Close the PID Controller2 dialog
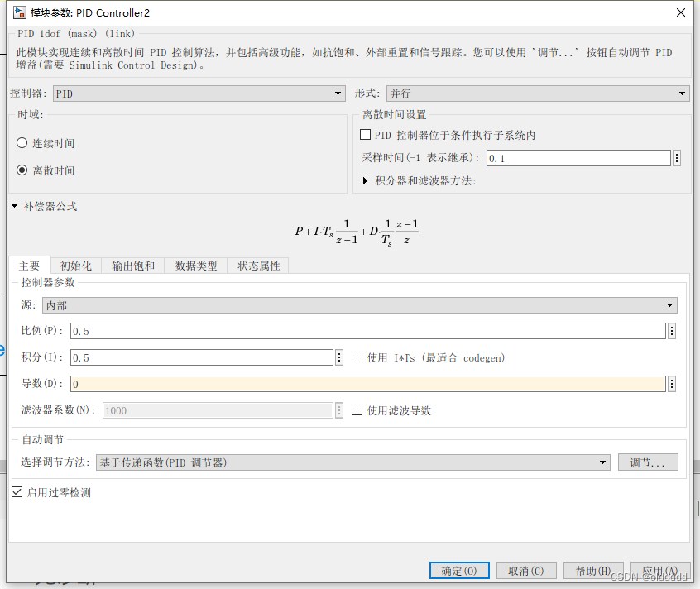Screen dimensions: 700x589 681,12
